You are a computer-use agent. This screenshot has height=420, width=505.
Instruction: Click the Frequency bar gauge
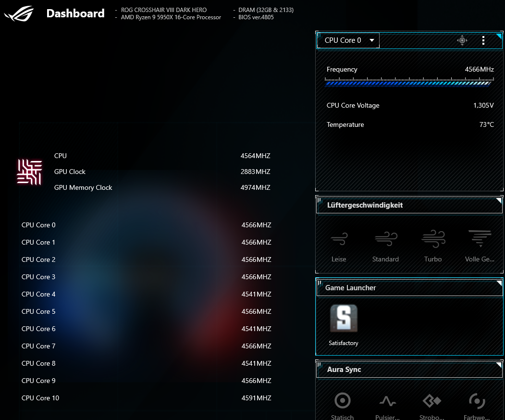[x=409, y=82]
